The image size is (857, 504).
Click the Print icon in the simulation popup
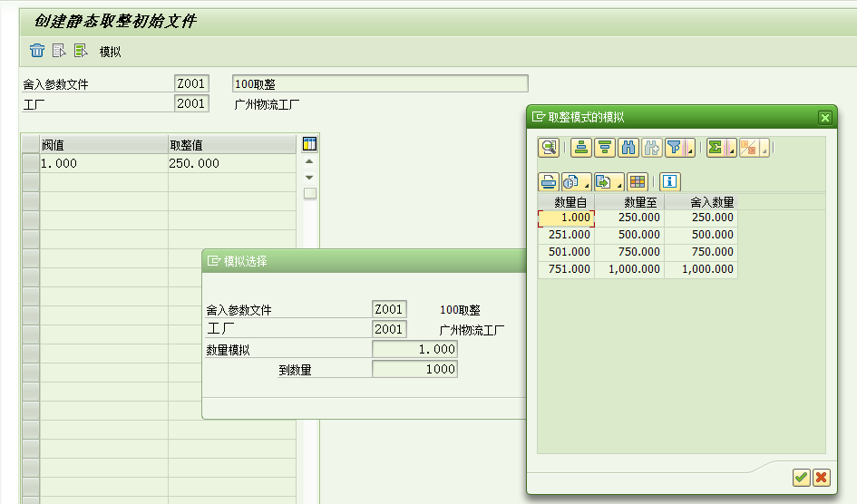click(x=548, y=181)
